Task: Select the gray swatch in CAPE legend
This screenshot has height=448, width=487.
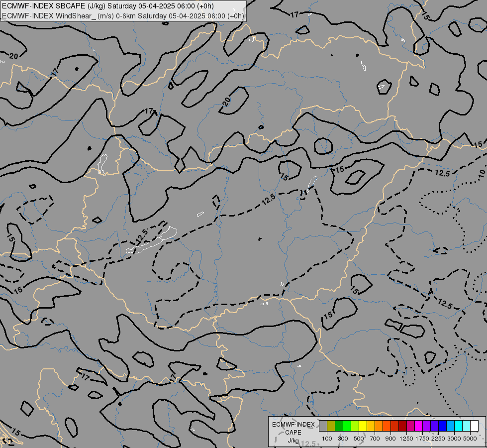Action: pyautogui.click(x=323, y=426)
